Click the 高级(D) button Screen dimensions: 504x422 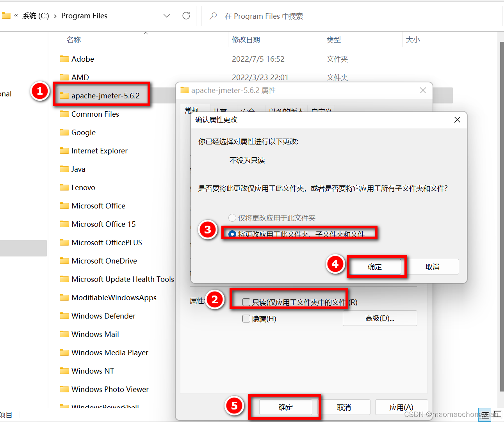coord(379,318)
